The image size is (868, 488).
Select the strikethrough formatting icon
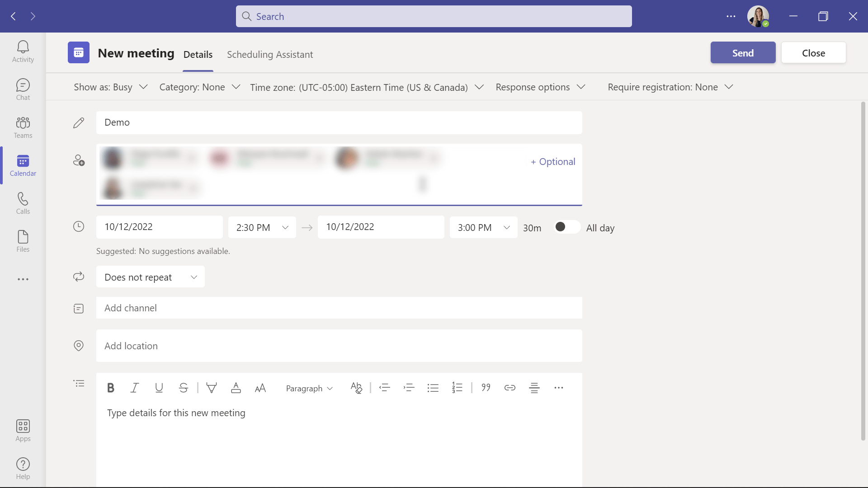[184, 388]
